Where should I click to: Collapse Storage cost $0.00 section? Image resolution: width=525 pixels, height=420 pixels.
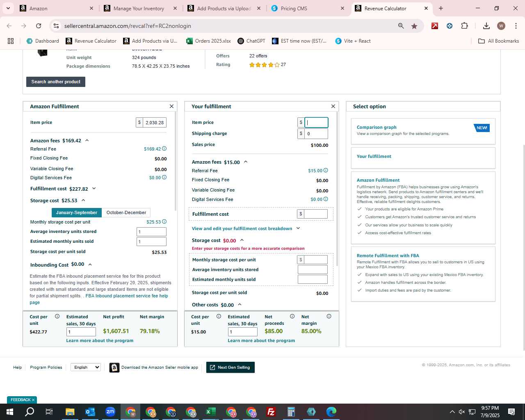pos(242,240)
